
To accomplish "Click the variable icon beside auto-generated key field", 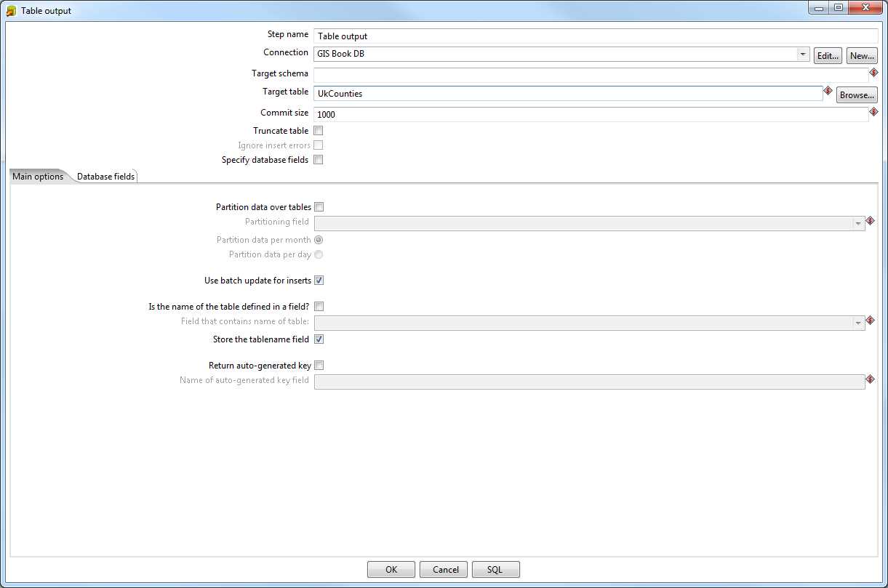I will tap(871, 379).
